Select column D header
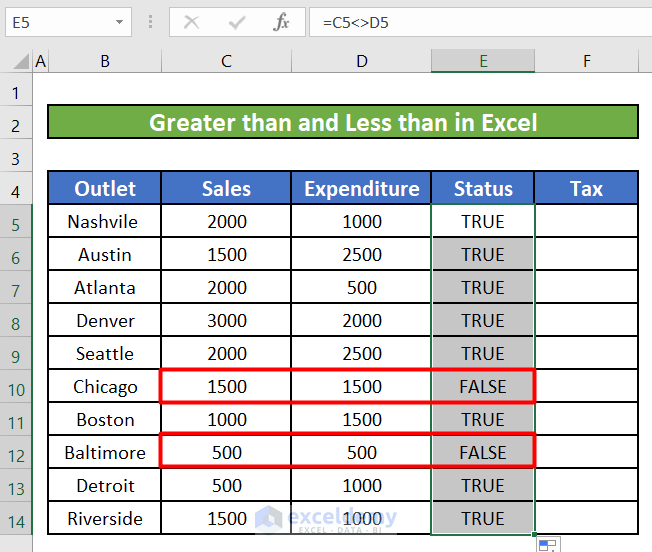652x552 pixels. [362, 61]
